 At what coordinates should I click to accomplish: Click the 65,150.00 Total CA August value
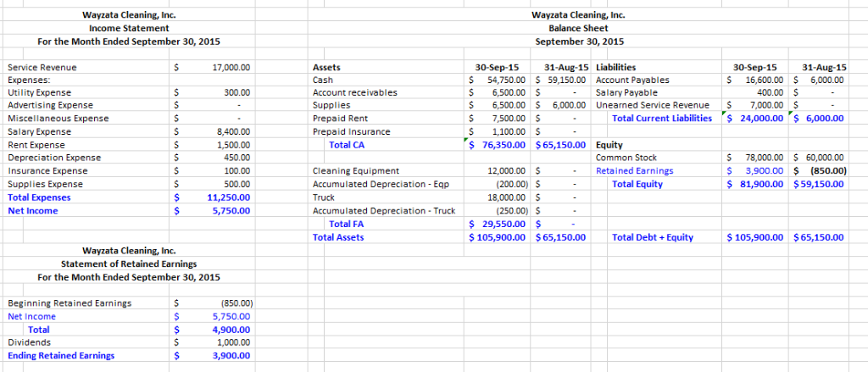565,145
